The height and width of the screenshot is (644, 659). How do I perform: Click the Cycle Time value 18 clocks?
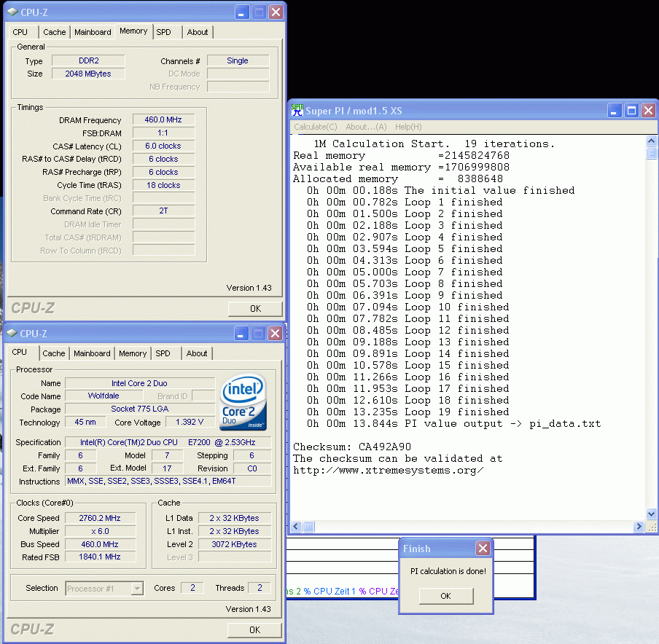pyautogui.click(x=163, y=185)
